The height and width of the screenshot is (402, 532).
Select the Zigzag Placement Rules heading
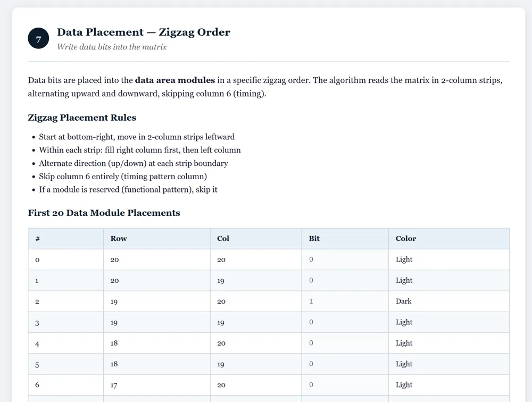82,118
